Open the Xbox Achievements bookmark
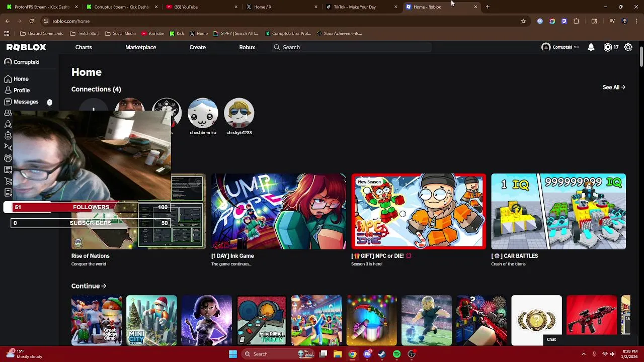 pyautogui.click(x=340, y=34)
